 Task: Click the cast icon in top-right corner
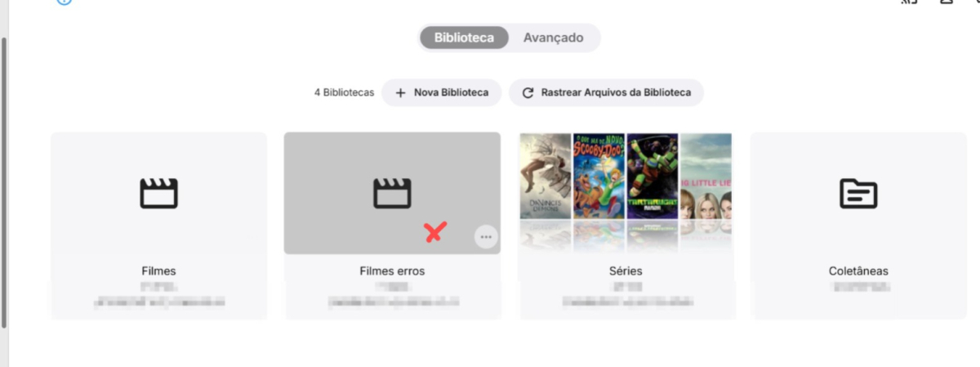(908, 2)
